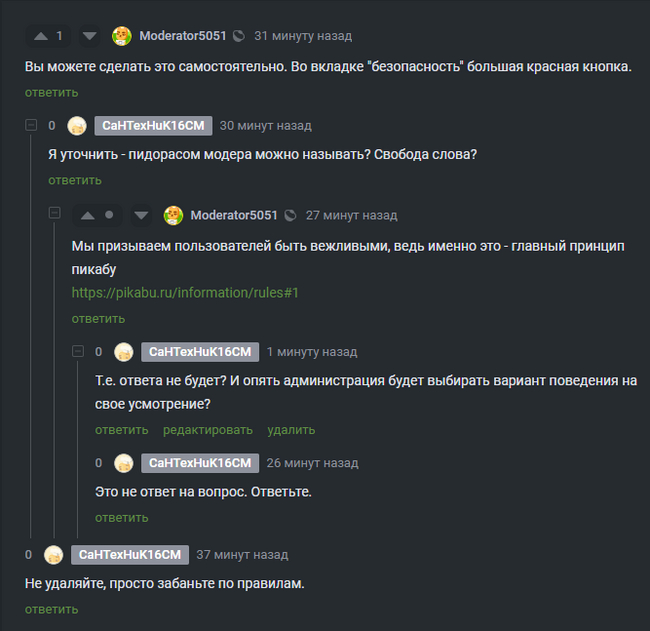This screenshot has height=631, width=650.
Task: Collapse the '30 минут назад' comment thread
Action: pyautogui.click(x=31, y=125)
